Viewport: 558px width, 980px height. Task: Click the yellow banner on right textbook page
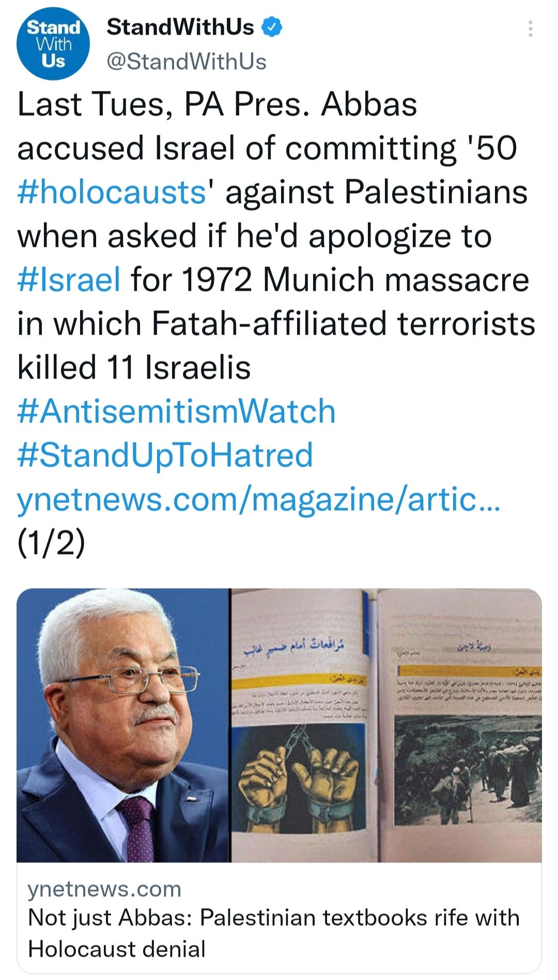(470, 671)
